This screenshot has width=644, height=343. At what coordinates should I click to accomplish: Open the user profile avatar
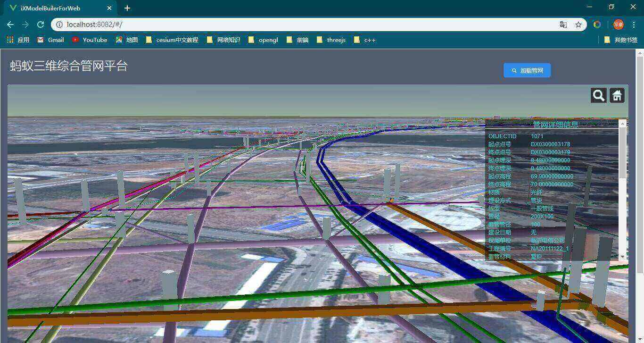coord(618,25)
